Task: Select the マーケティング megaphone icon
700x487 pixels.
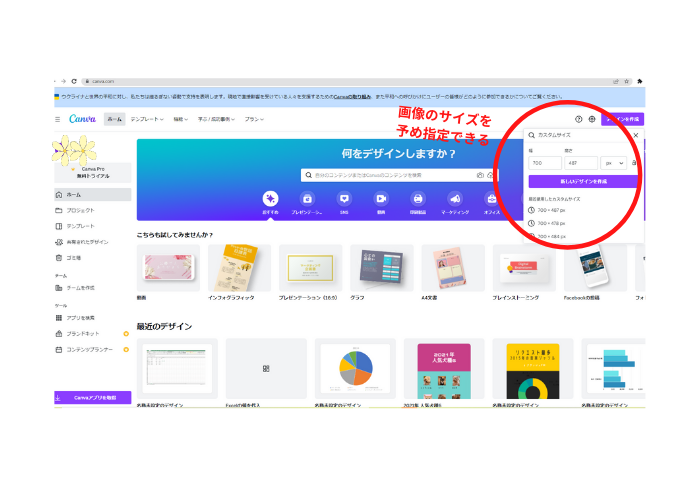Action: coord(455,199)
